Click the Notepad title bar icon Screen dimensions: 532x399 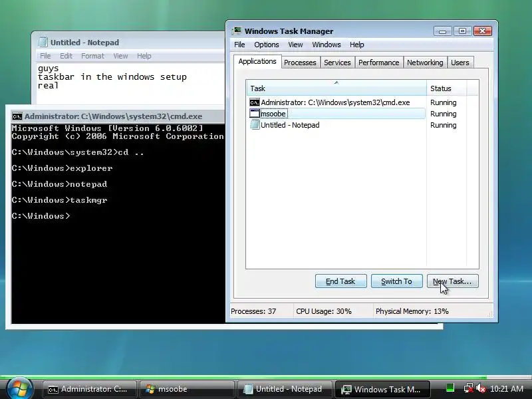click(x=43, y=42)
